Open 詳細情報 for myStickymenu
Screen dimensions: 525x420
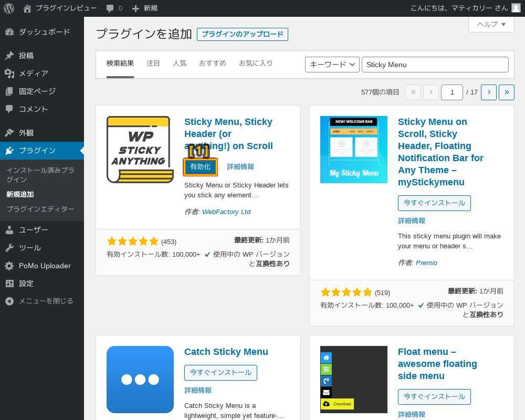tap(412, 220)
